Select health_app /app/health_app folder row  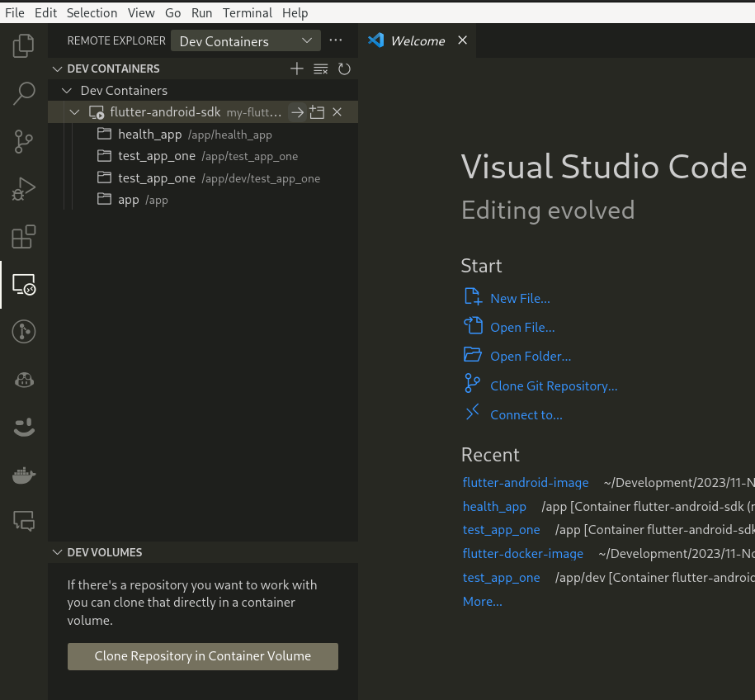tap(203, 135)
